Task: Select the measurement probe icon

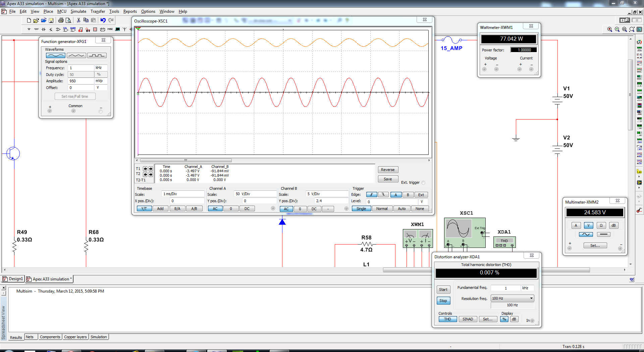Action: coord(639,172)
